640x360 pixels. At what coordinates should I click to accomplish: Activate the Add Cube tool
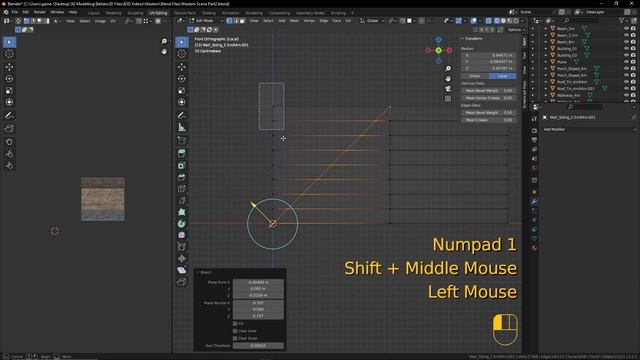click(x=182, y=140)
